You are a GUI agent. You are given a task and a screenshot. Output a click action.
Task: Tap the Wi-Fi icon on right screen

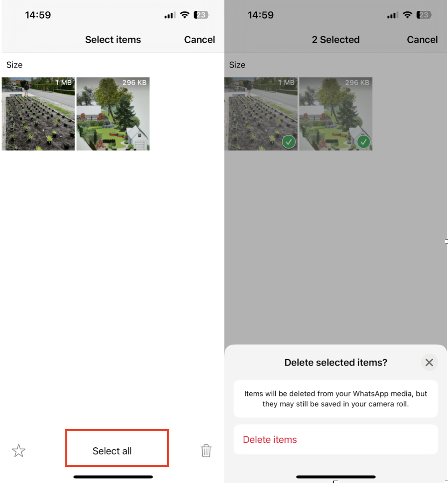(x=407, y=15)
